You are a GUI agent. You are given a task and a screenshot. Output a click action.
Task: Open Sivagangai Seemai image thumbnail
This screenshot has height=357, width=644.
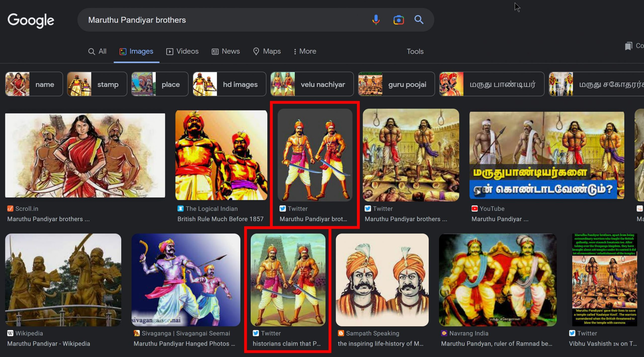tap(186, 280)
